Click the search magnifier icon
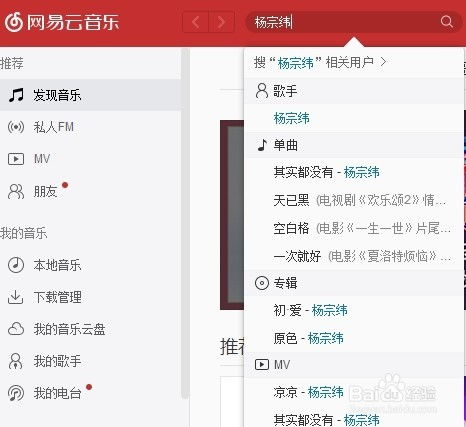Screen dimensions: 466x427 click(x=446, y=22)
